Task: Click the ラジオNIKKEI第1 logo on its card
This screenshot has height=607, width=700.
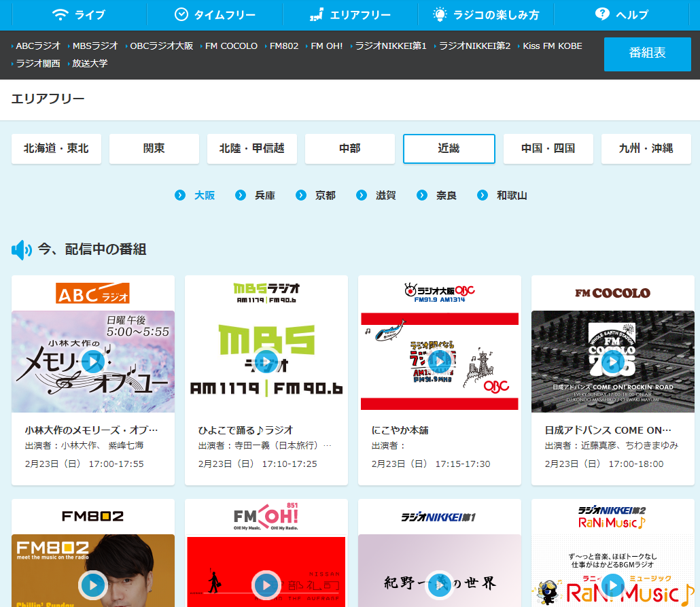Action: click(x=439, y=517)
